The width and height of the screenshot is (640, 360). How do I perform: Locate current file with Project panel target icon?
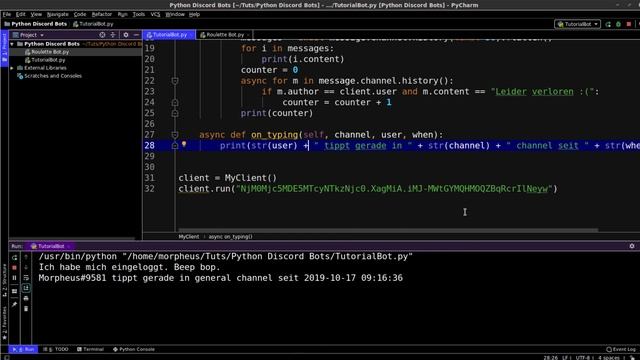(x=102, y=35)
